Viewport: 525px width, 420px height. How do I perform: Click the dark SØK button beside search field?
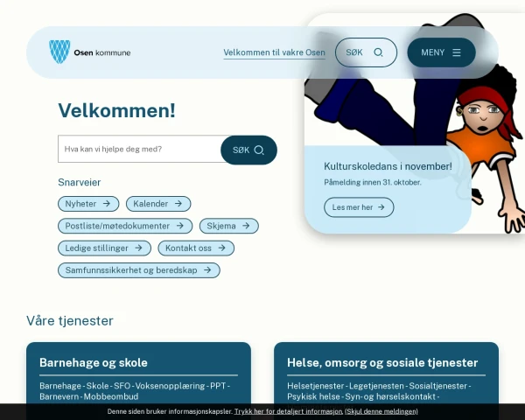pyautogui.click(x=248, y=150)
